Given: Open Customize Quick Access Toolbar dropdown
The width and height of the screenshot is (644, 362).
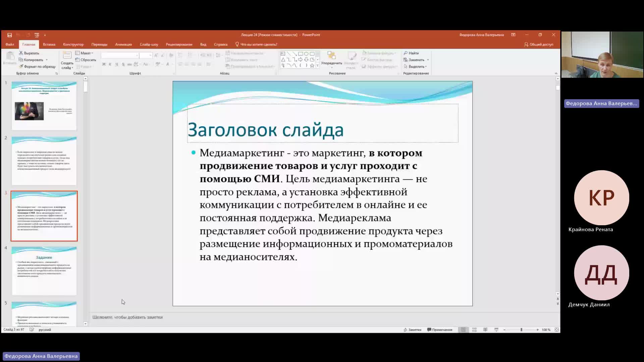Looking at the screenshot, I should pyautogui.click(x=45, y=35).
